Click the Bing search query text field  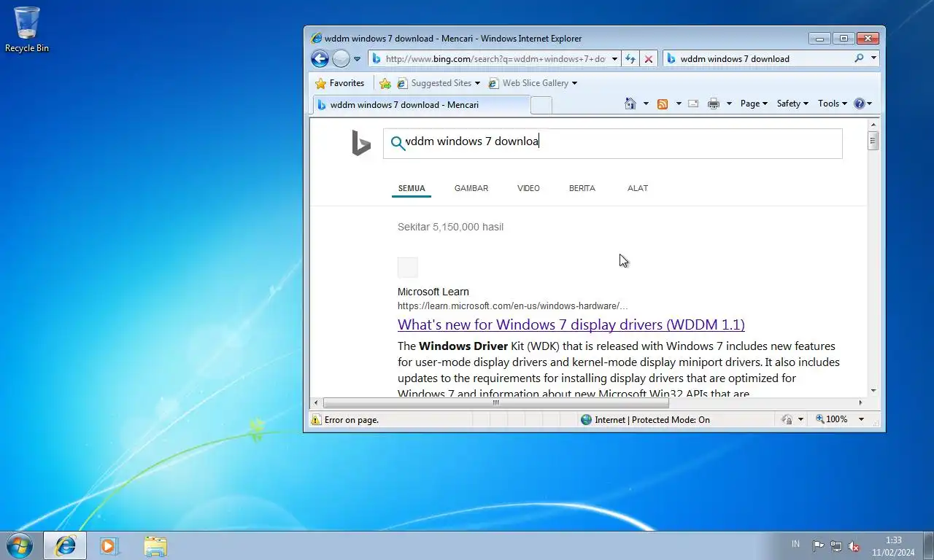[x=613, y=144]
